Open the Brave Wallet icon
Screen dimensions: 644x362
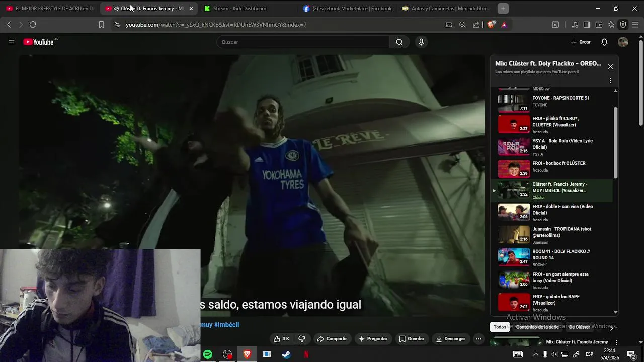coord(599,24)
